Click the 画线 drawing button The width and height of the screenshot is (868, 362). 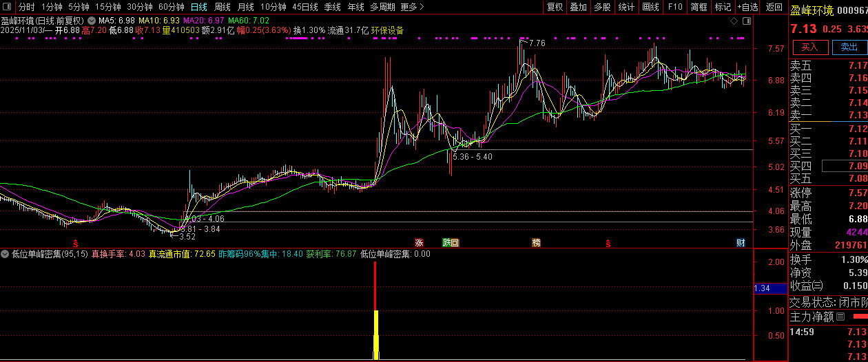click(650, 7)
